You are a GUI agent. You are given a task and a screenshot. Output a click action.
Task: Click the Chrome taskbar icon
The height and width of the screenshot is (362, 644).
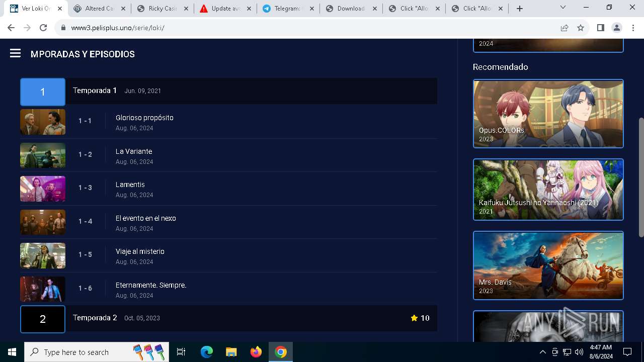click(281, 352)
